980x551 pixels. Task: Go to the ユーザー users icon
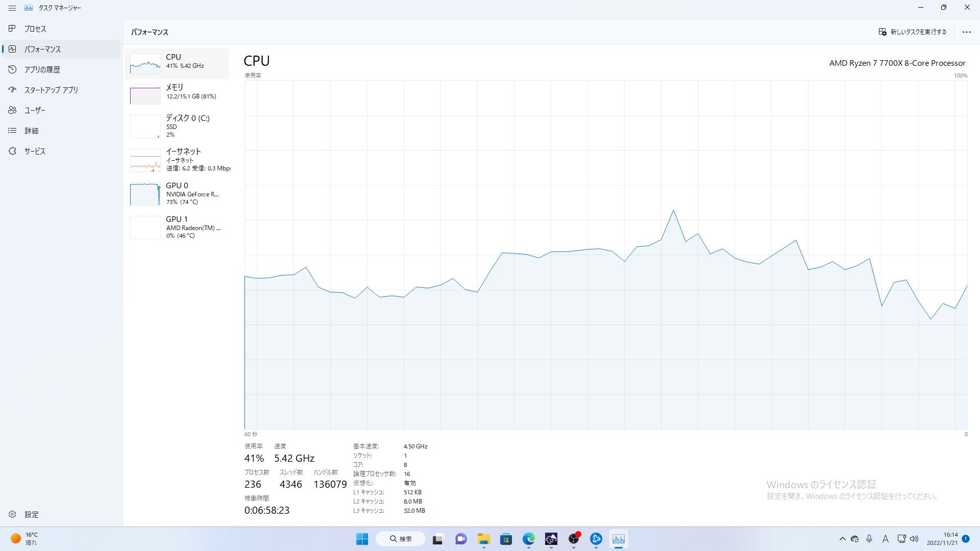click(x=12, y=110)
